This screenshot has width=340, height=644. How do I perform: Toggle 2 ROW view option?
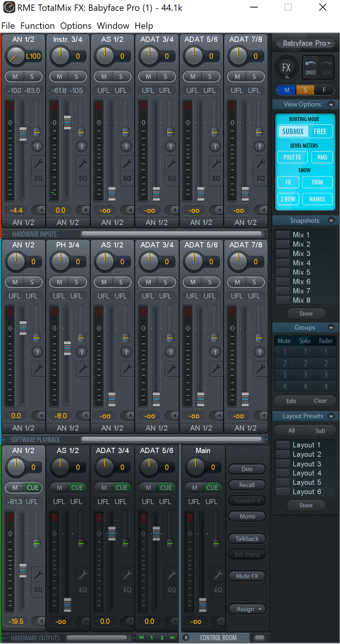288,199
